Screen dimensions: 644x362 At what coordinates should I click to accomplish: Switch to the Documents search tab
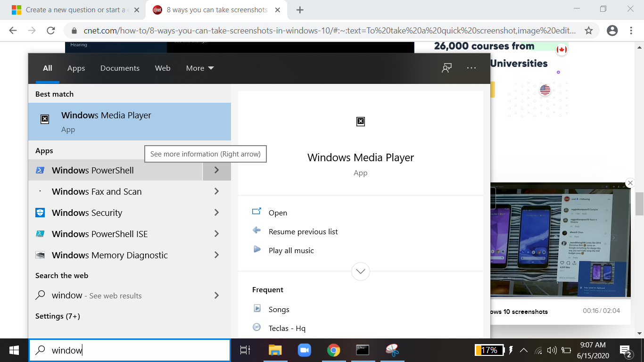(x=120, y=68)
